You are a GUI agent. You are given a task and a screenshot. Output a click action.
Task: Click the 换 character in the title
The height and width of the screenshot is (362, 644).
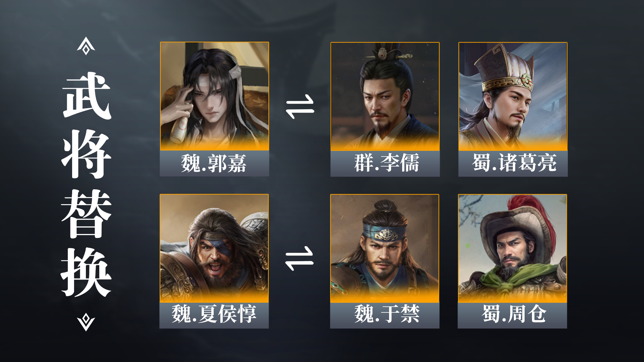click(x=87, y=273)
